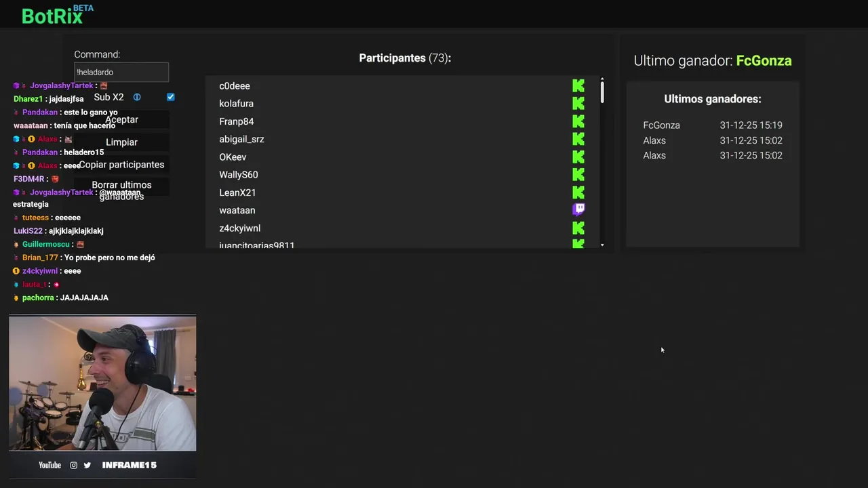Click the Kick icon beside LeanX21

(578, 192)
